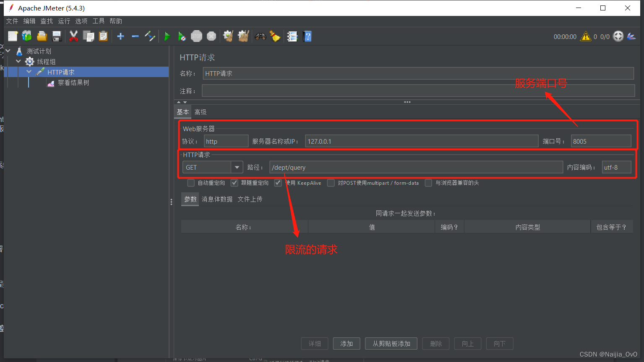This screenshot has width=644, height=362.
Task: Open the 选项 menu
Action: [81, 21]
